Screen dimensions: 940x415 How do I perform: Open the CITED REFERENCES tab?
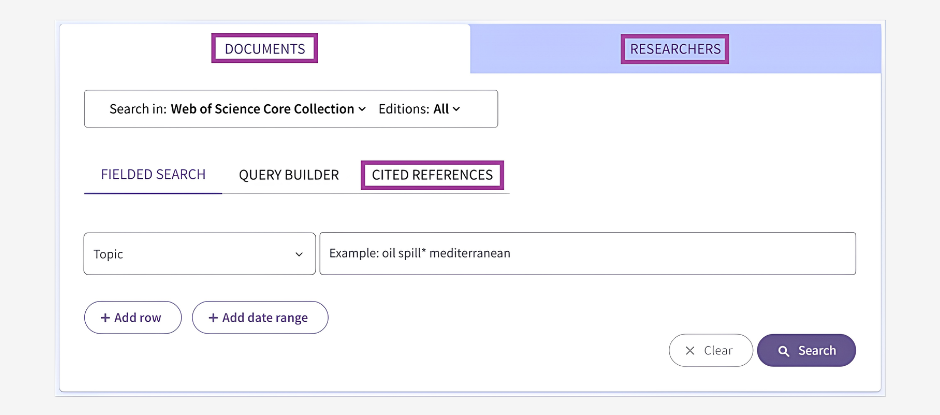pyautogui.click(x=432, y=175)
